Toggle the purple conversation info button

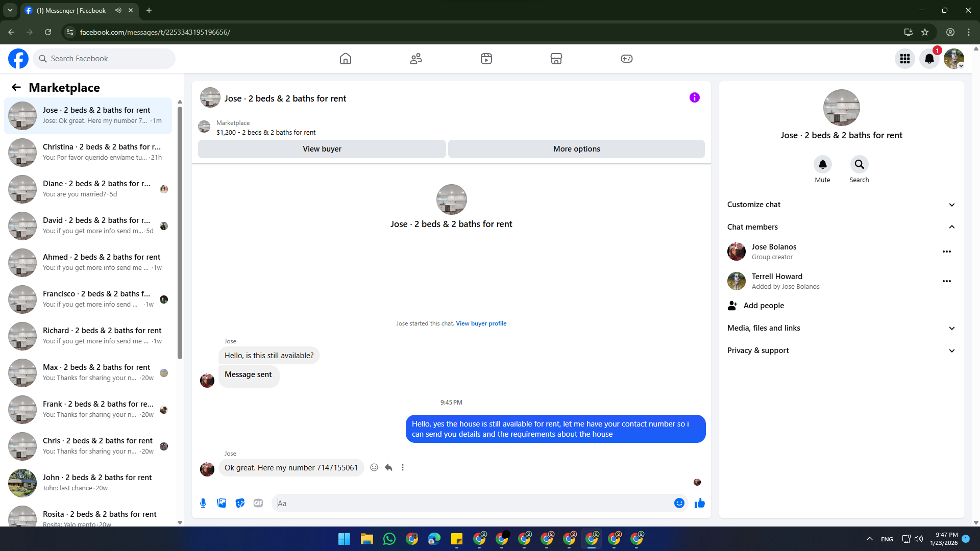click(x=694, y=97)
